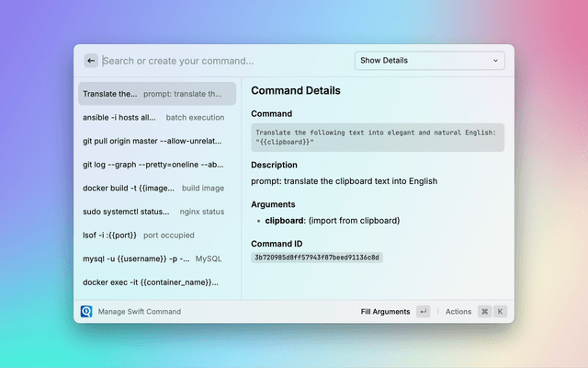Click the command template code block

pos(377,137)
